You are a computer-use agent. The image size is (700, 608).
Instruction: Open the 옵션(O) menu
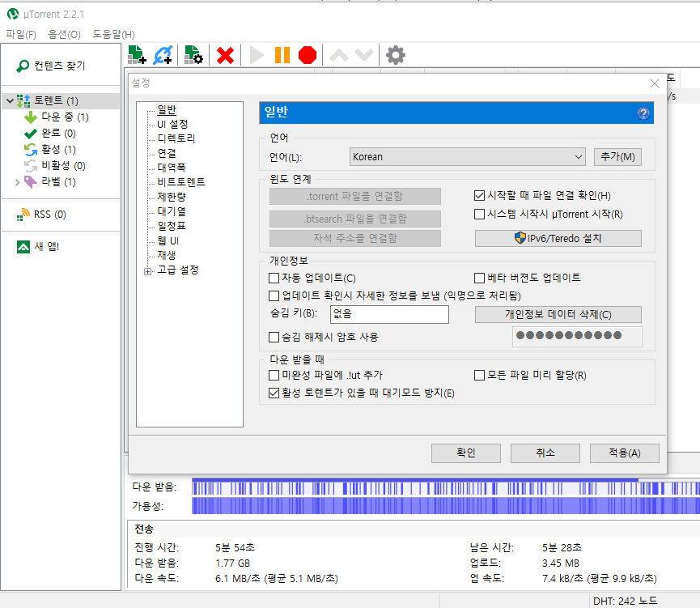(64, 34)
